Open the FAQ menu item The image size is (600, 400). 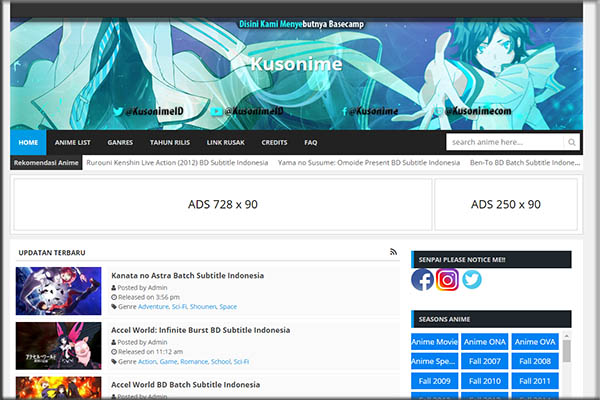click(x=311, y=142)
